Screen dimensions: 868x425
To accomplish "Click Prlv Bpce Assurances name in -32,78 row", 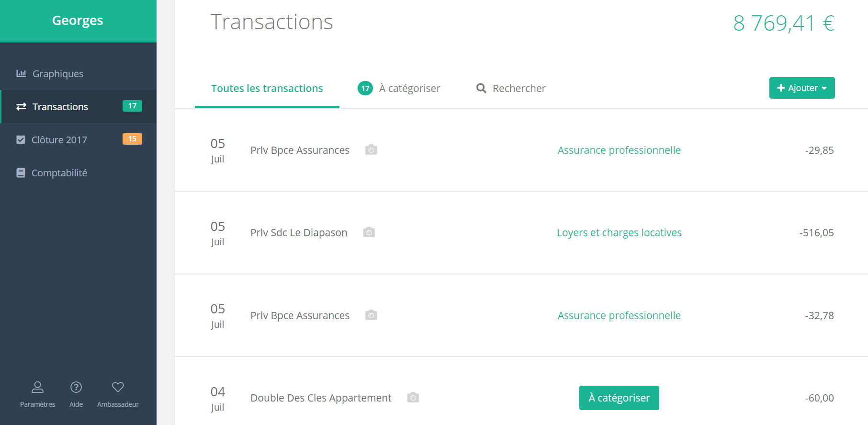I will click(x=300, y=315).
